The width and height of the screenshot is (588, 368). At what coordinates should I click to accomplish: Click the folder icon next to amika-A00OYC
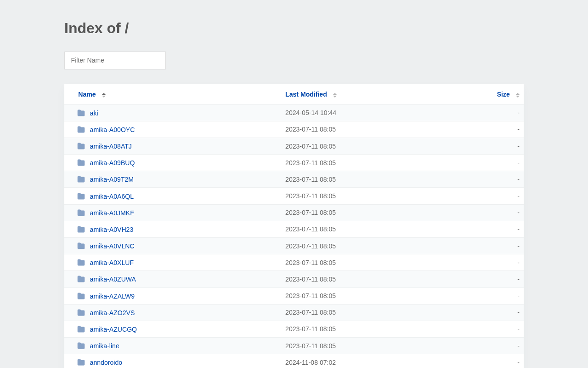(x=81, y=130)
